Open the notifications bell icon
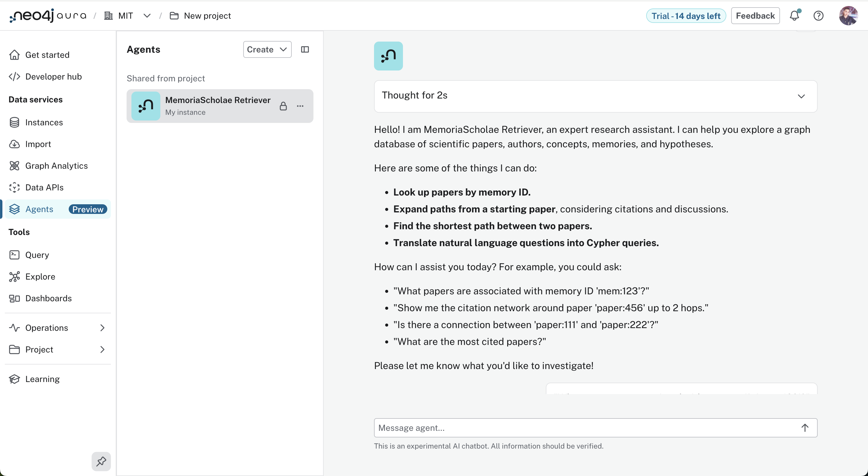This screenshot has height=476, width=868. 794,16
